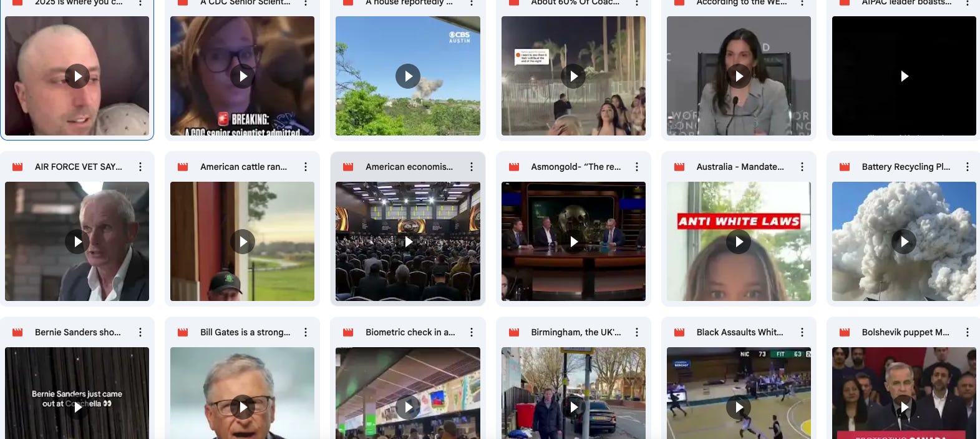Play the 'AIPAC leader boasts' black video
The image size is (980, 439).
click(904, 76)
